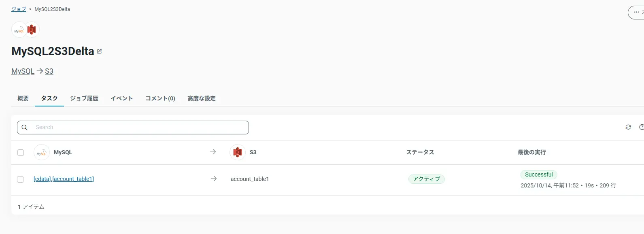Click the S3 logo in job header
644x234 pixels.
click(x=32, y=30)
